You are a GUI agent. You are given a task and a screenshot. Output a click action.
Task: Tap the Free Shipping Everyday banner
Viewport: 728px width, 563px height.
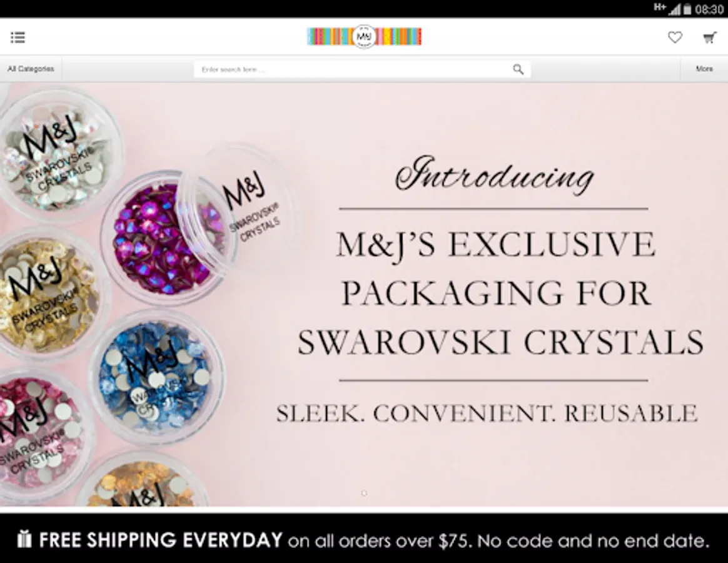click(x=364, y=539)
